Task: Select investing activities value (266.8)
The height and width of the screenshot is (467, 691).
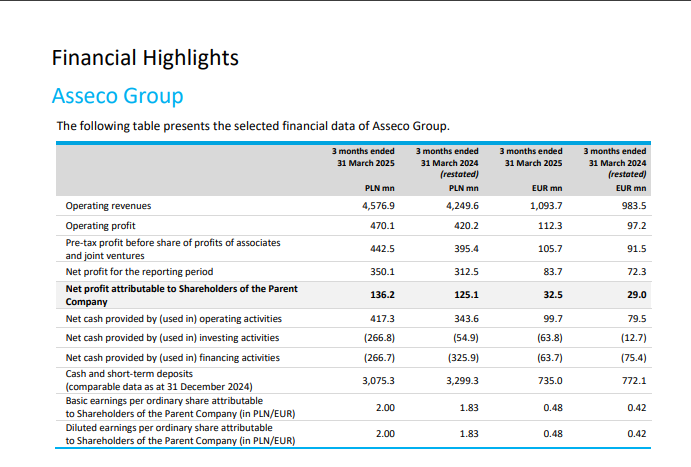Action: (x=379, y=338)
